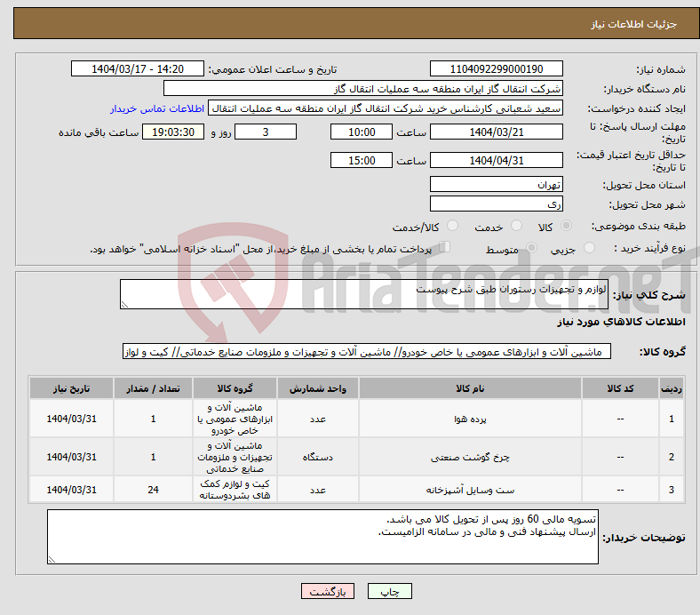Click the deadline time field 10:00
This screenshot has width=700, height=615.
[362, 132]
